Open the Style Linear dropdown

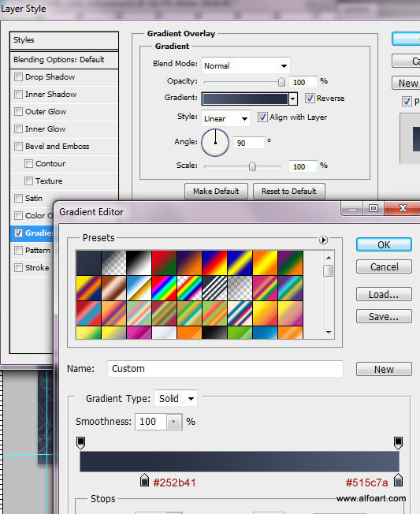(226, 118)
